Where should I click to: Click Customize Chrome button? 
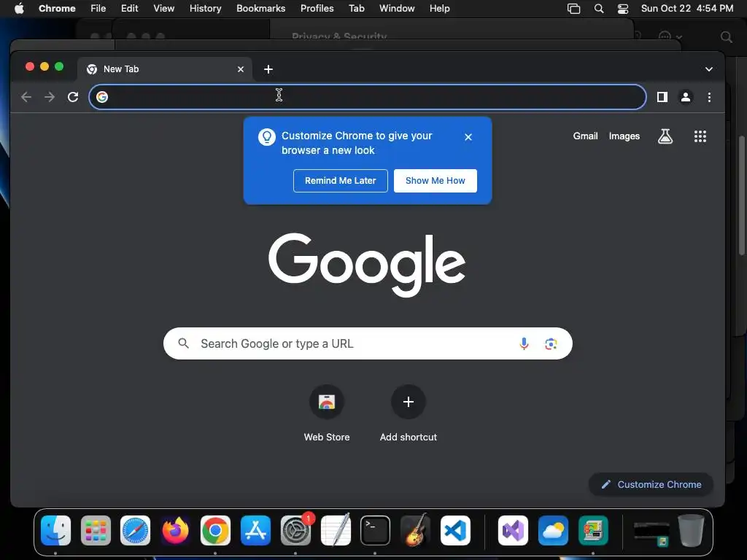(x=651, y=484)
